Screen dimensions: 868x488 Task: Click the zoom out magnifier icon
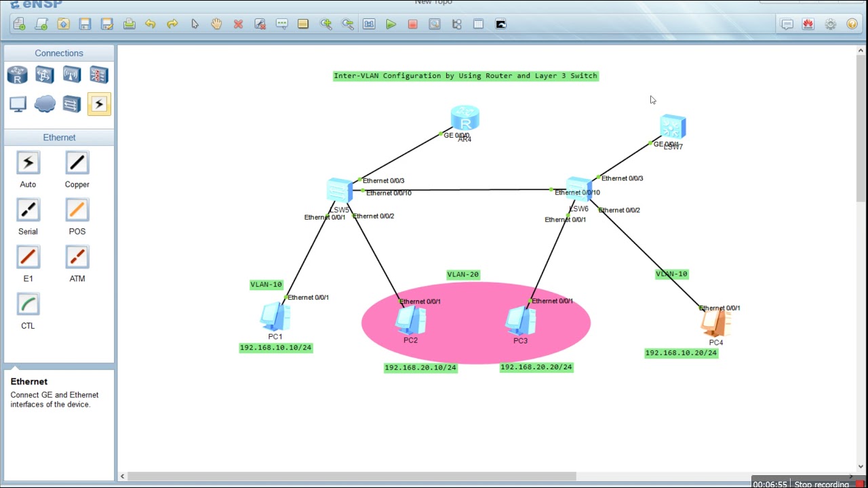click(348, 24)
